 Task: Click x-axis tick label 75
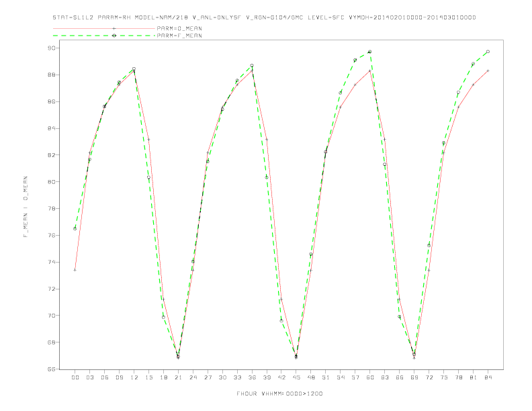click(444, 377)
